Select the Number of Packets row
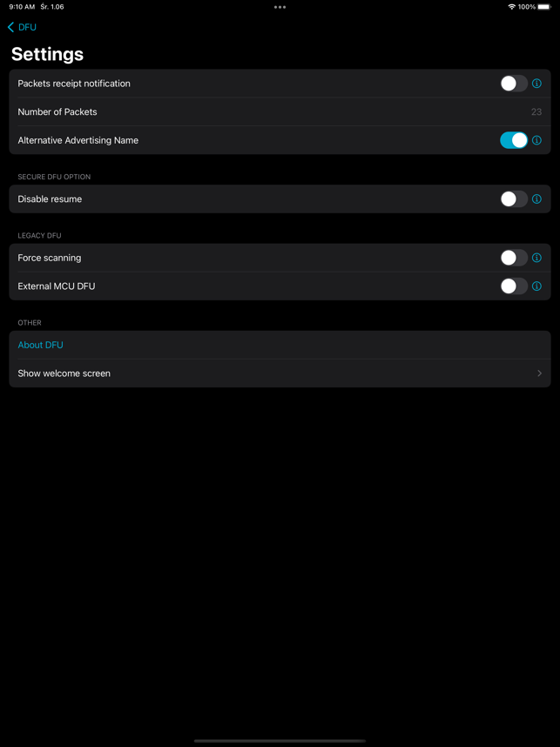 pyautogui.click(x=280, y=112)
